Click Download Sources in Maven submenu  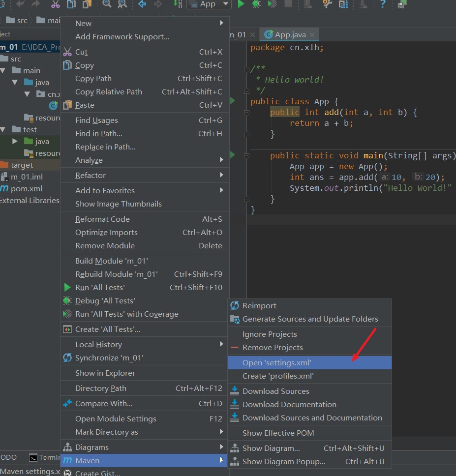[x=275, y=391]
